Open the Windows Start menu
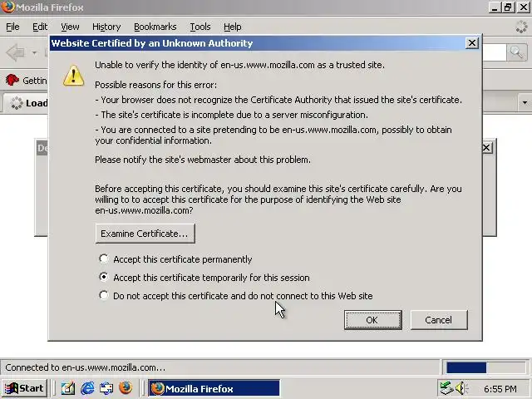Image resolution: width=532 pixels, height=399 pixels. point(24,388)
